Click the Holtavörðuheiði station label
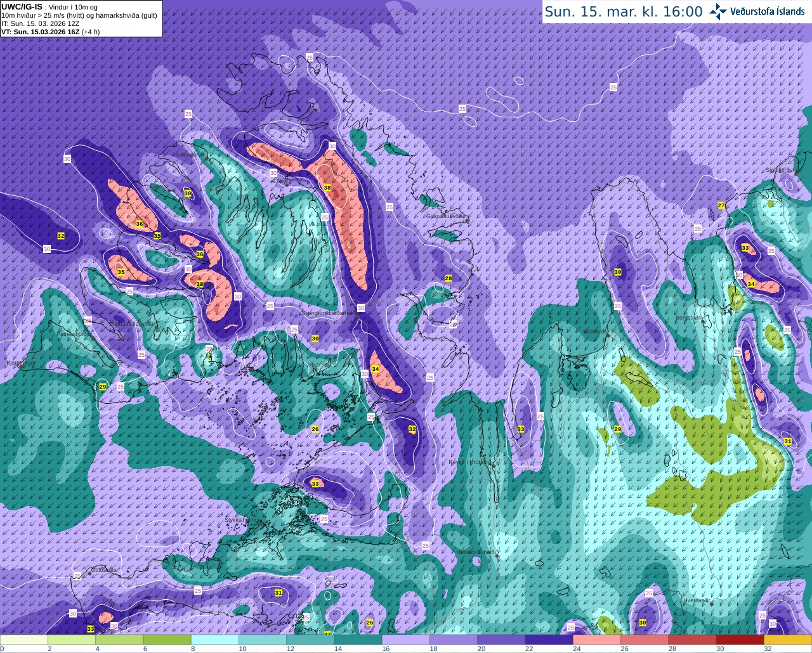The image size is (812, 653). [476, 552]
